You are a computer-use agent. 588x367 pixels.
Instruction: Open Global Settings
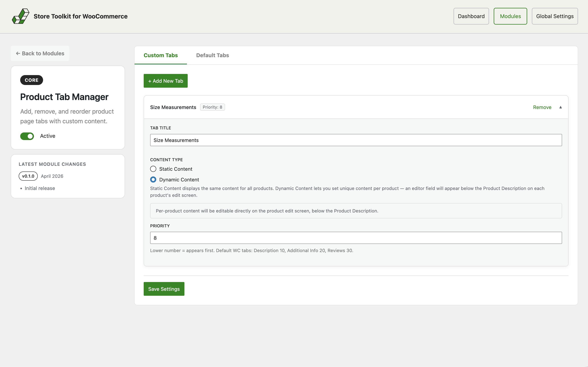[x=555, y=16]
